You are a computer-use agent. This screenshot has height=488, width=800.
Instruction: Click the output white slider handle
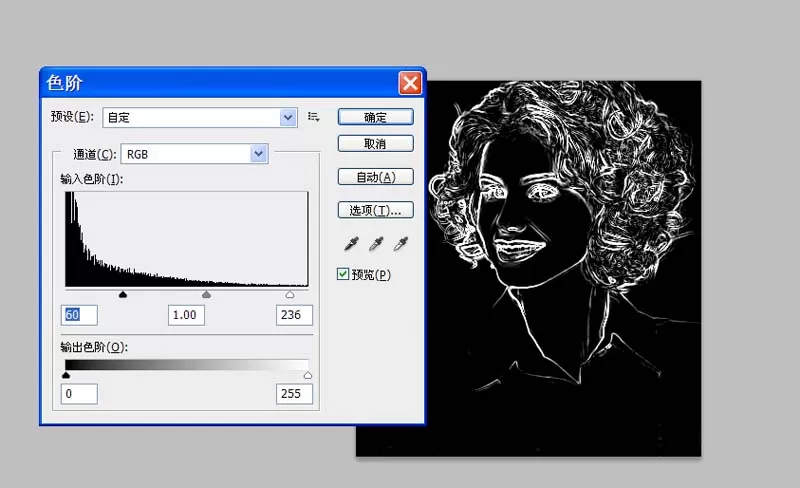308,375
